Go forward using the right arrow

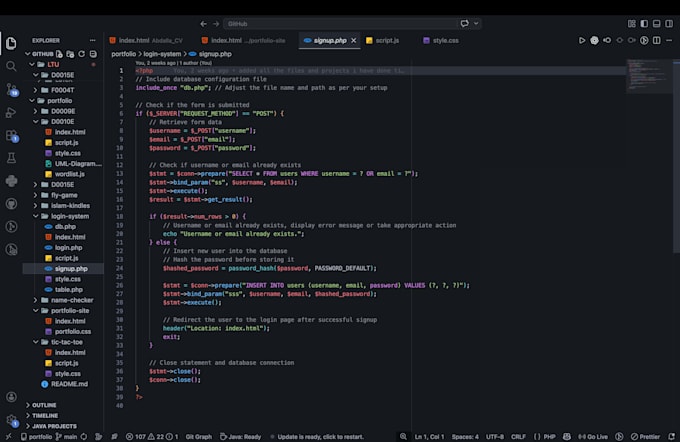point(216,24)
